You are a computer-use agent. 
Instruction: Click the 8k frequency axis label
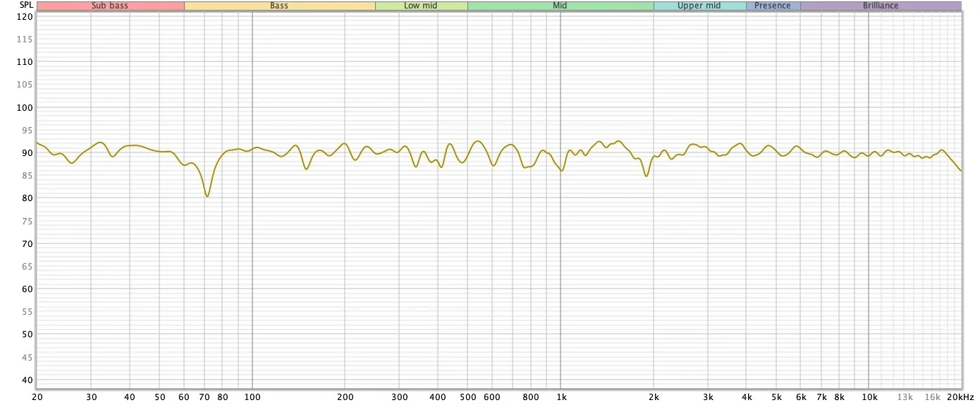pyautogui.click(x=839, y=397)
